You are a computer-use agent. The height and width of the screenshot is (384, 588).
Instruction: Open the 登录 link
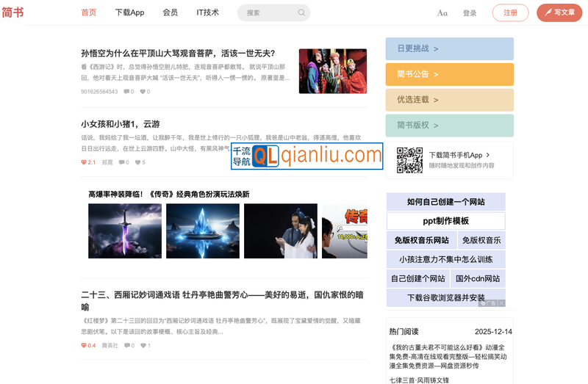pyautogui.click(x=470, y=12)
